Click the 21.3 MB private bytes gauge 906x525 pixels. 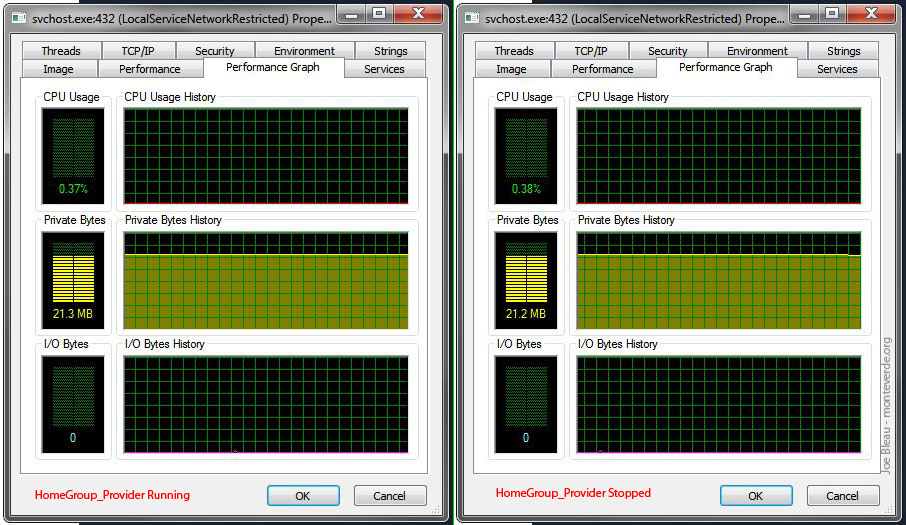[73, 280]
